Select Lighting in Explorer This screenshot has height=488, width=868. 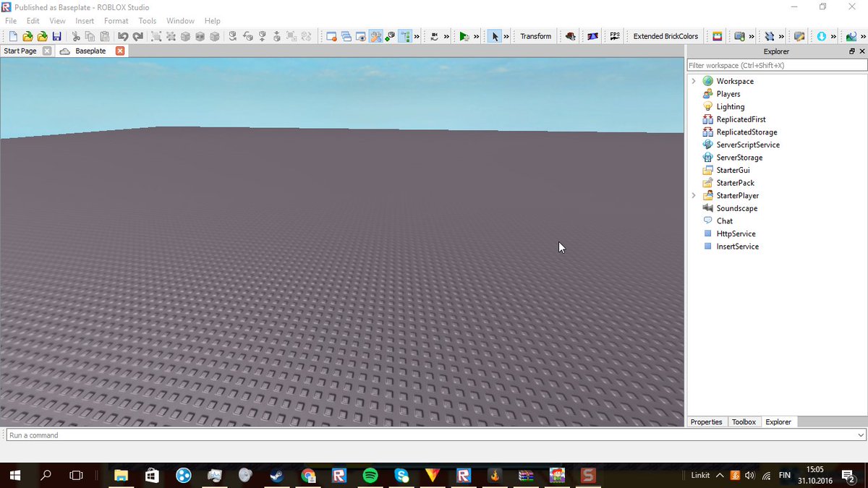pos(731,106)
